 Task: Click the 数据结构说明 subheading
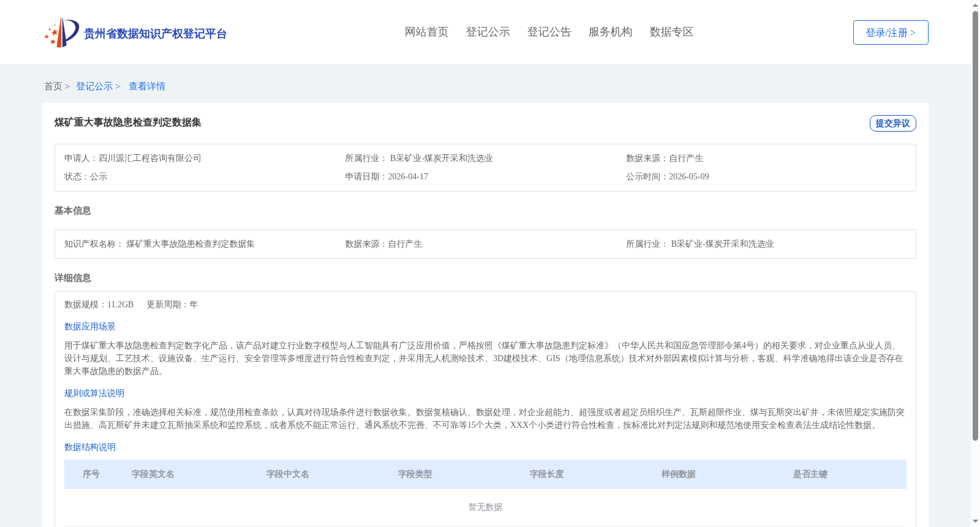point(90,447)
